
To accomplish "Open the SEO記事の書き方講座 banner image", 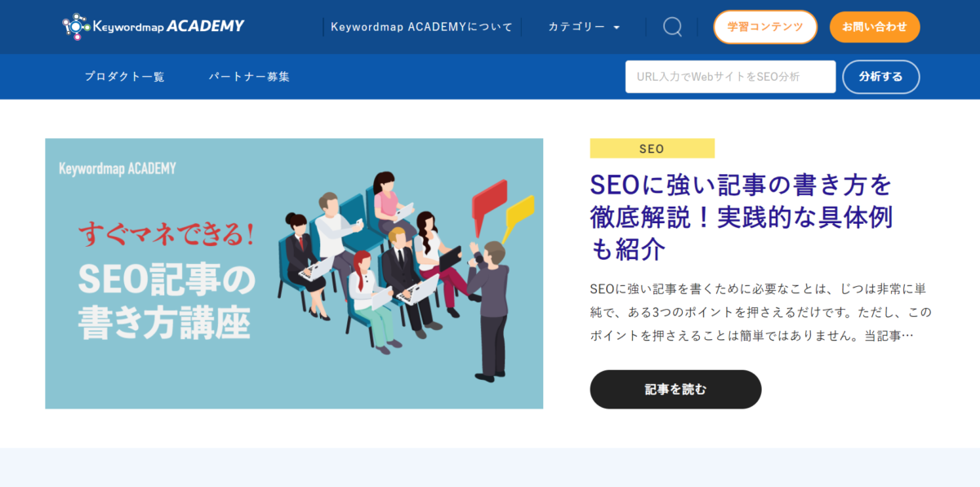I will [294, 274].
